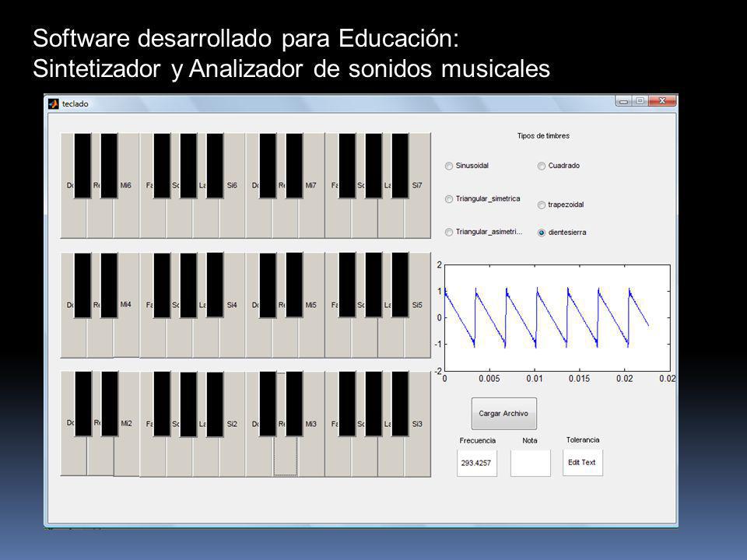Screen dimensions: 747x560
Task: Play the black key immediately left of Si3
Action: pyautogui.click(x=400, y=404)
